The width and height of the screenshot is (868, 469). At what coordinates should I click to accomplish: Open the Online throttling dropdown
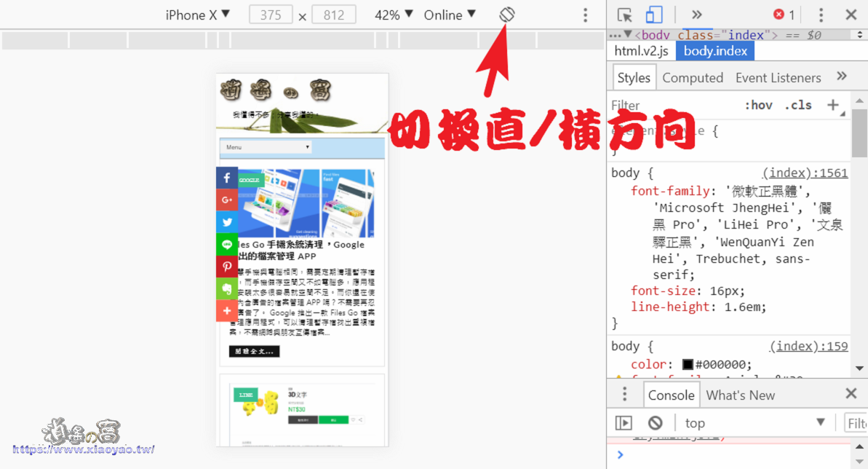pos(450,15)
